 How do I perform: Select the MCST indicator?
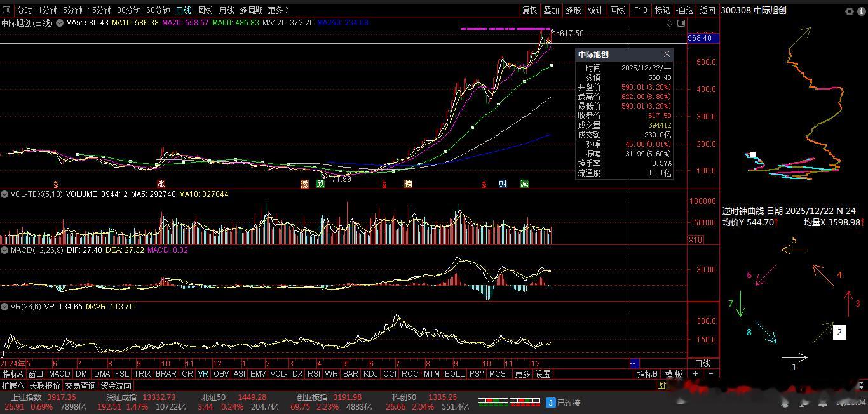(499, 374)
